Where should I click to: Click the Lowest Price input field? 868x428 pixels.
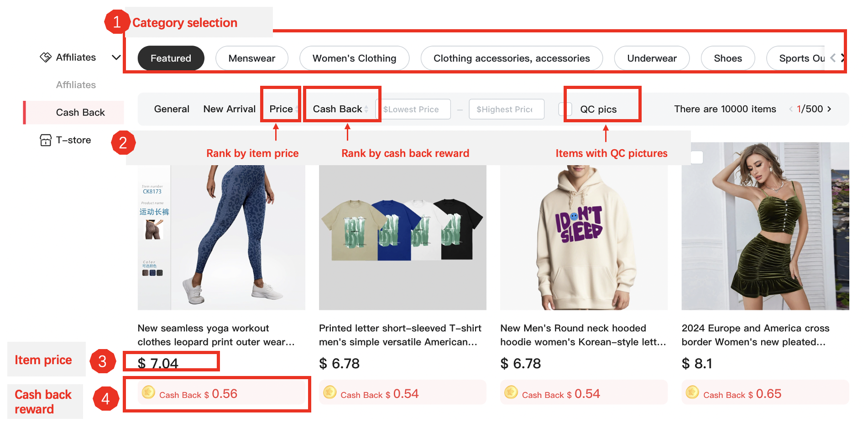pyautogui.click(x=413, y=110)
